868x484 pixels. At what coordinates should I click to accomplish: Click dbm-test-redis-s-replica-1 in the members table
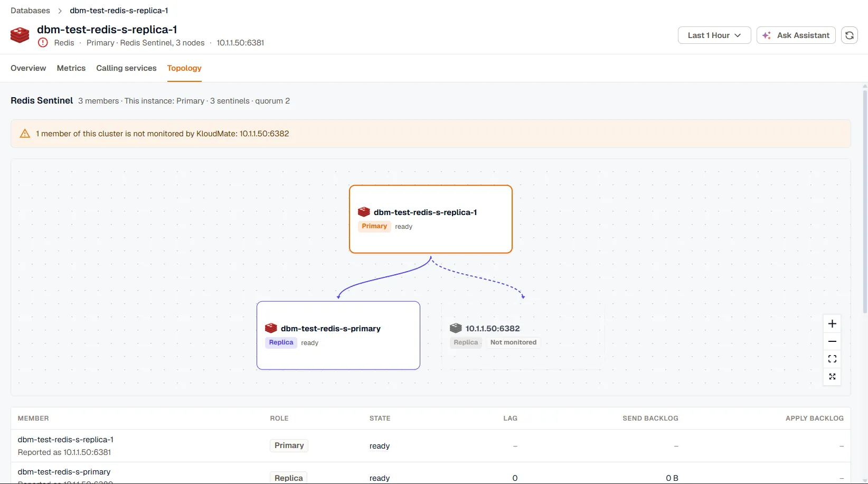pyautogui.click(x=65, y=440)
